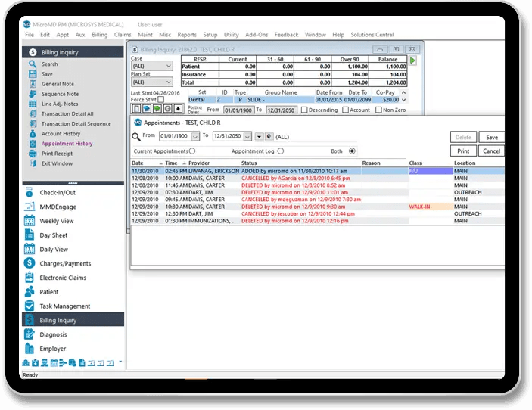Select Current Appointments radio button
The height and width of the screenshot is (410, 532).
192,151
